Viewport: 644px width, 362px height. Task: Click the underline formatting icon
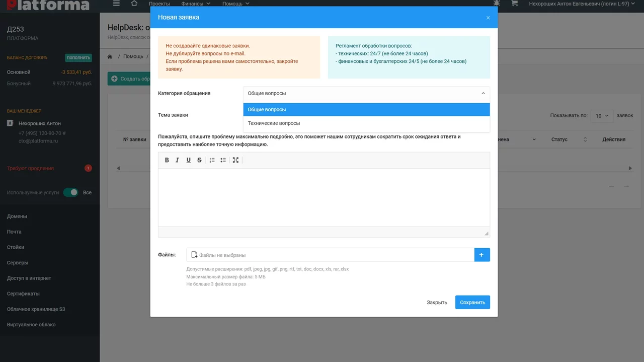pos(189,160)
